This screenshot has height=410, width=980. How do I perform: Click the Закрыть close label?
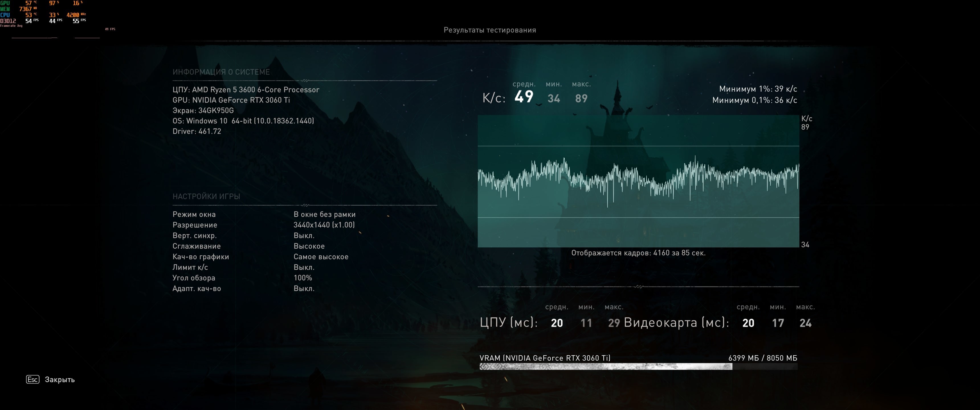tap(60, 380)
